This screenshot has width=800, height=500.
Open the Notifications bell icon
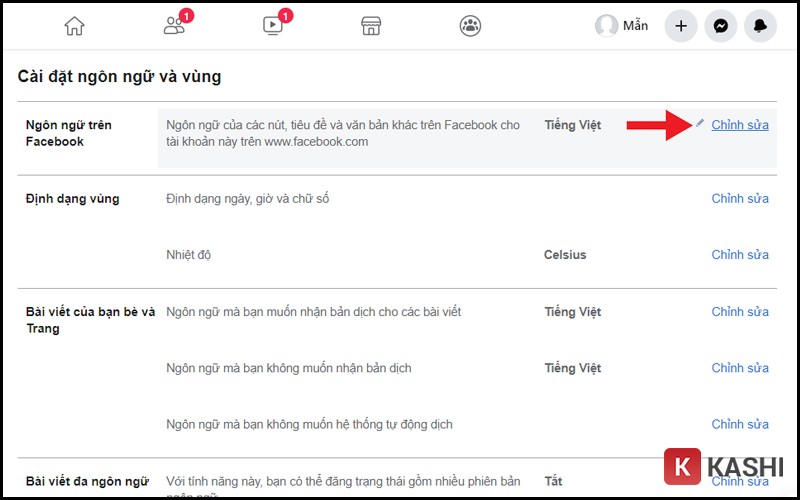click(x=760, y=26)
